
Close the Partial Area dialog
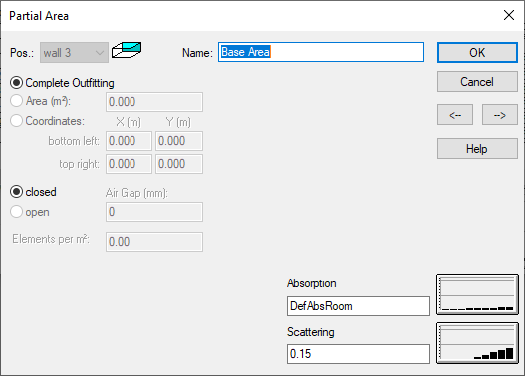pyautogui.click(x=509, y=15)
